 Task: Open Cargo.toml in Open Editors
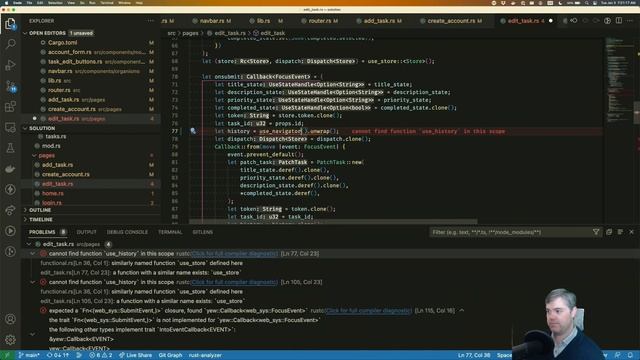[x=62, y=42]
